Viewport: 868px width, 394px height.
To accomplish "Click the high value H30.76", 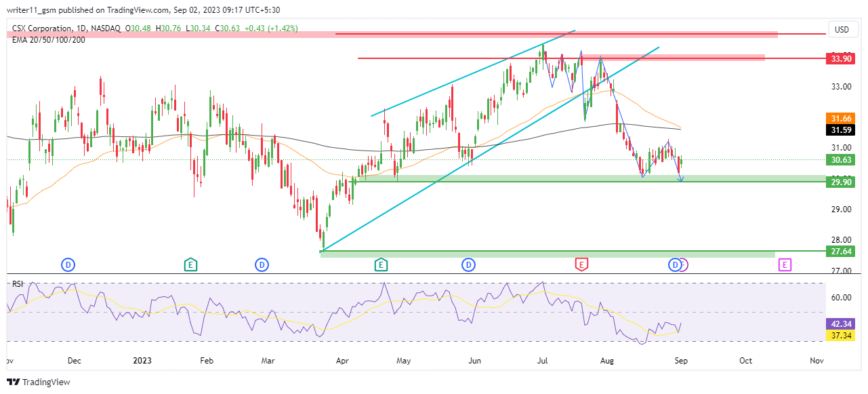I will point(167,28).
